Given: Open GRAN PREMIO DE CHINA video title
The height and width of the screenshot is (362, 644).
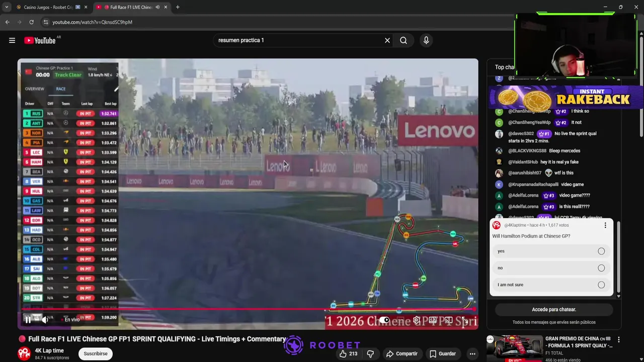Looking at the screenshot, I should [579, 342].
